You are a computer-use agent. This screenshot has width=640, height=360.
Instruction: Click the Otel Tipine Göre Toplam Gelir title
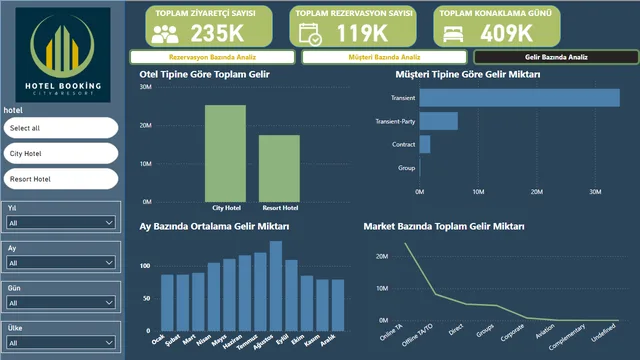[x=204, y=74]
